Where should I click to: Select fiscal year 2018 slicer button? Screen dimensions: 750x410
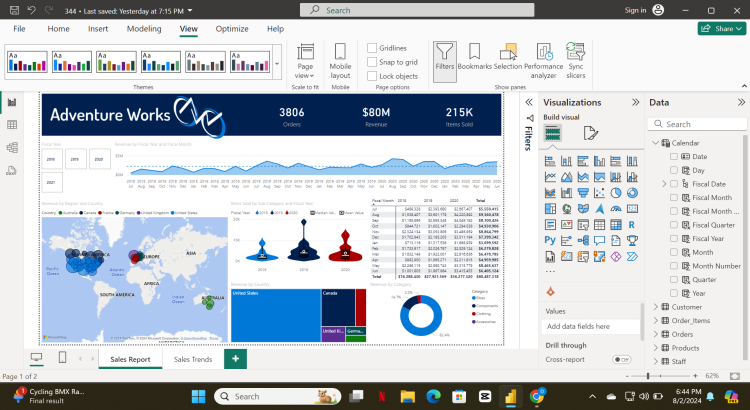(52, 159)
